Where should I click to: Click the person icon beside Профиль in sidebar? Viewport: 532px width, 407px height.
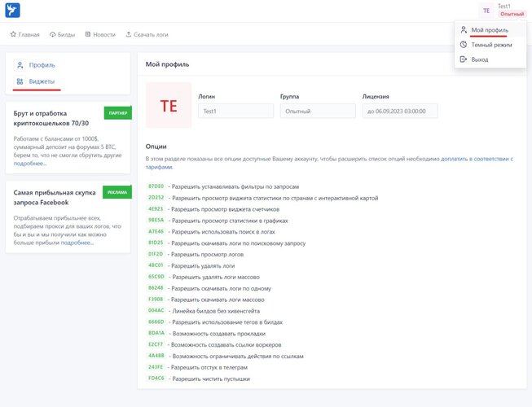click(20, 65)
